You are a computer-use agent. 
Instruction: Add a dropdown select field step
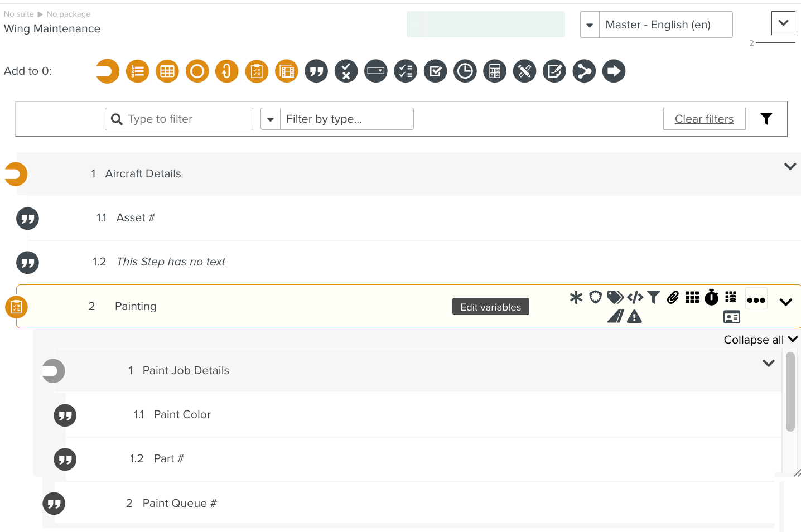[376, 71]
